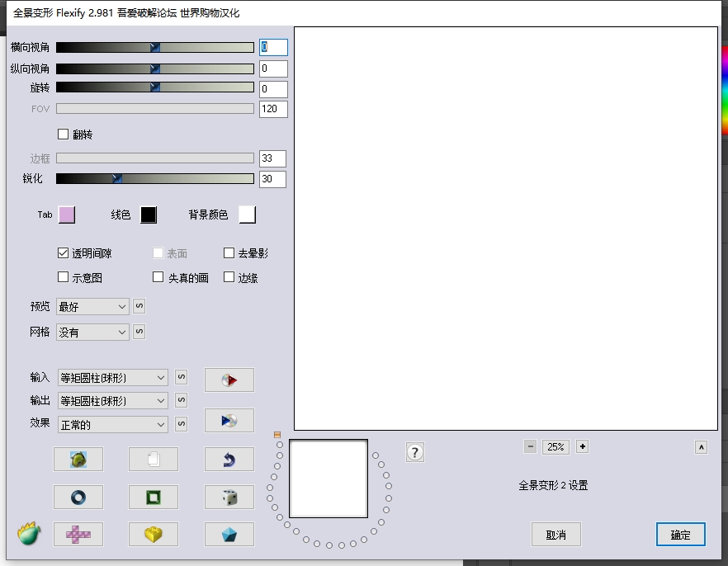Click the 横向视角 value field
728x566 pixels.
[273, 47]
